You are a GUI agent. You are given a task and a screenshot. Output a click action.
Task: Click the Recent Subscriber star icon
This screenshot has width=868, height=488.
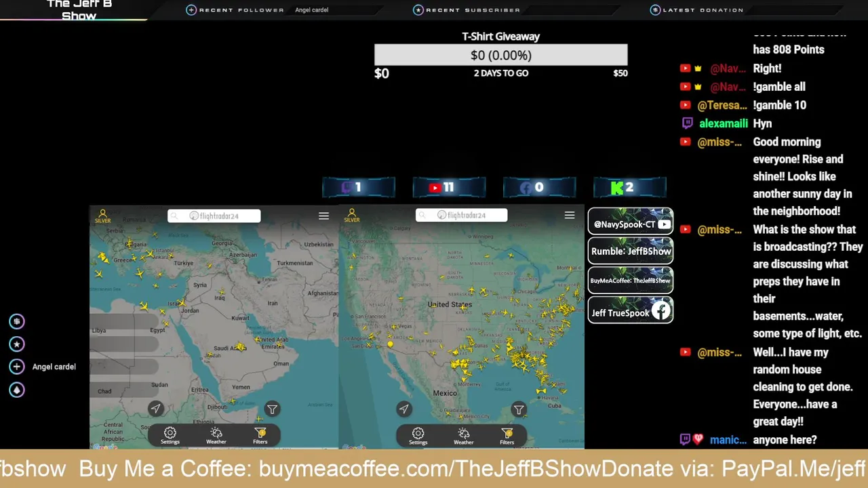click(x=418, y=9)
